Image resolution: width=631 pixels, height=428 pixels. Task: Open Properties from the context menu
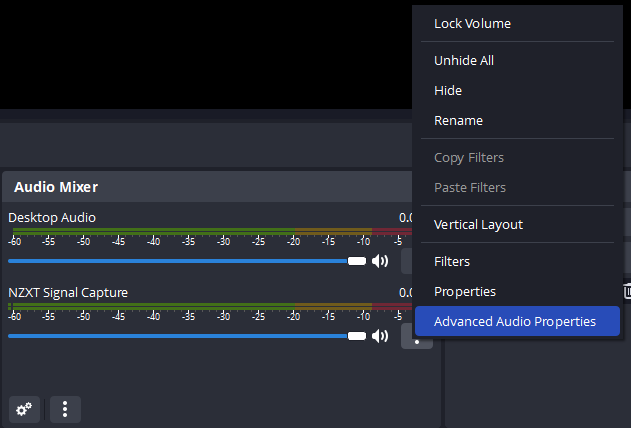coord(465,291)
